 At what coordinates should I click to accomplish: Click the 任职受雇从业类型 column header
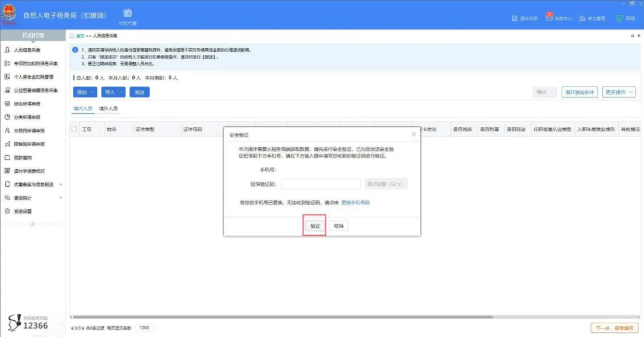552,129
